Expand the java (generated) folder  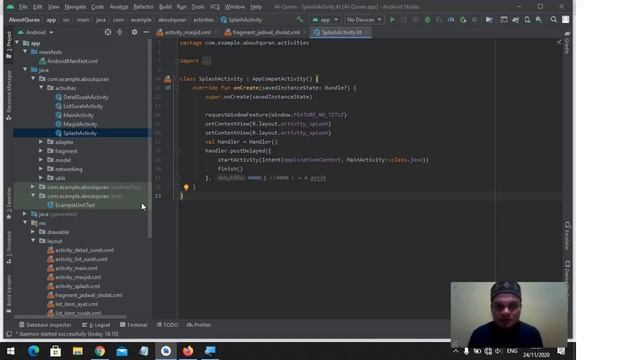tap(25, 214)
